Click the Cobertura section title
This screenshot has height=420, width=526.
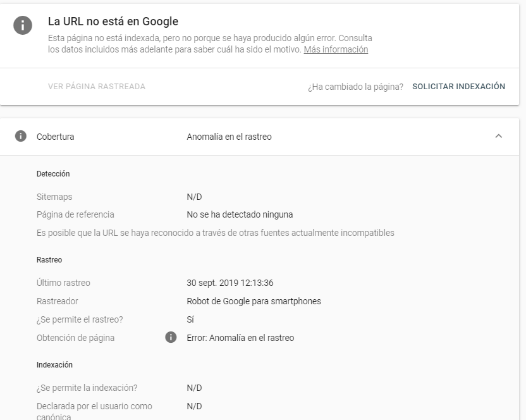55,137
